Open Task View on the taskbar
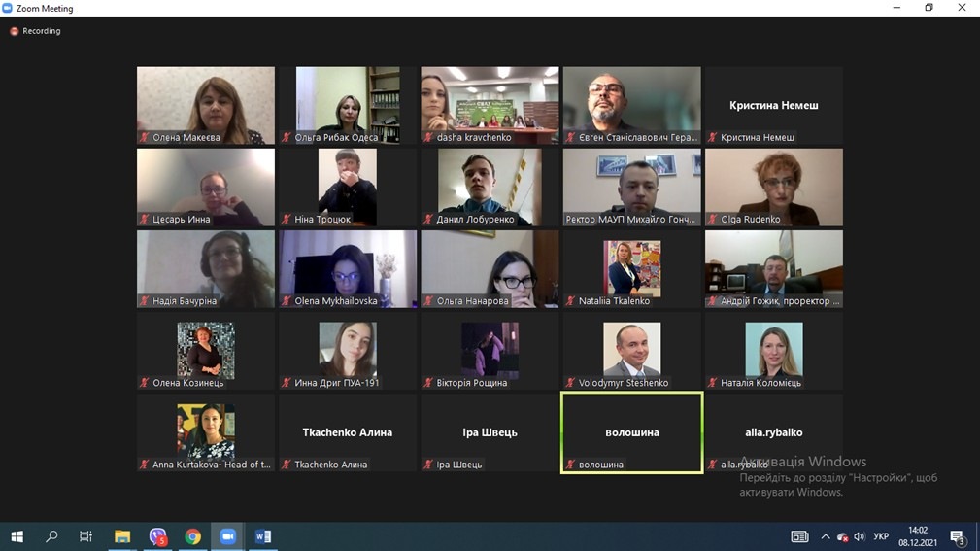 click(85, 536)
